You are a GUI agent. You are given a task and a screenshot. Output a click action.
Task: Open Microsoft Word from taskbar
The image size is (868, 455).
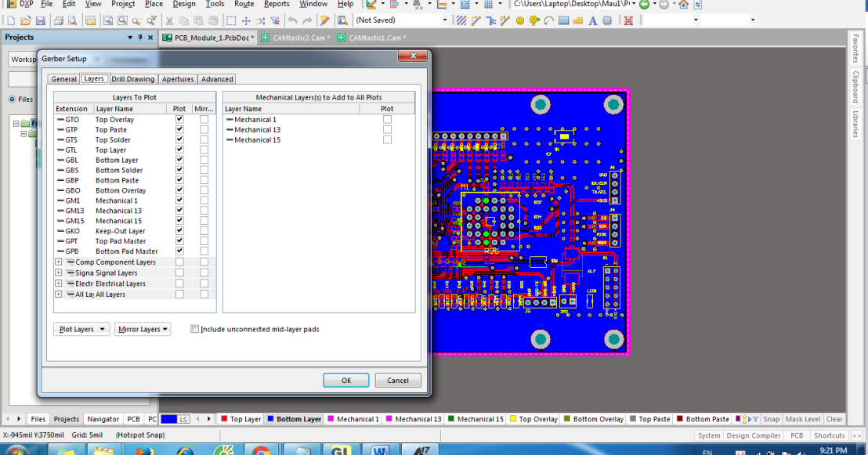click(380, 450)
